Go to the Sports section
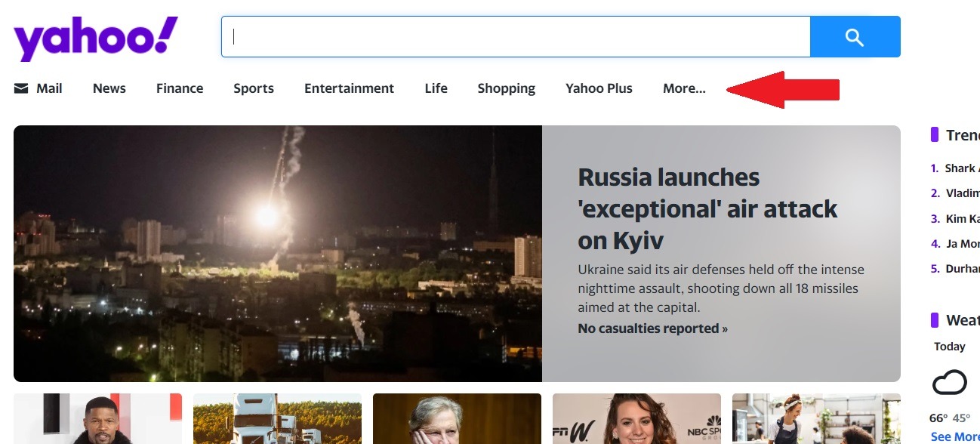 tap(253, 88)
